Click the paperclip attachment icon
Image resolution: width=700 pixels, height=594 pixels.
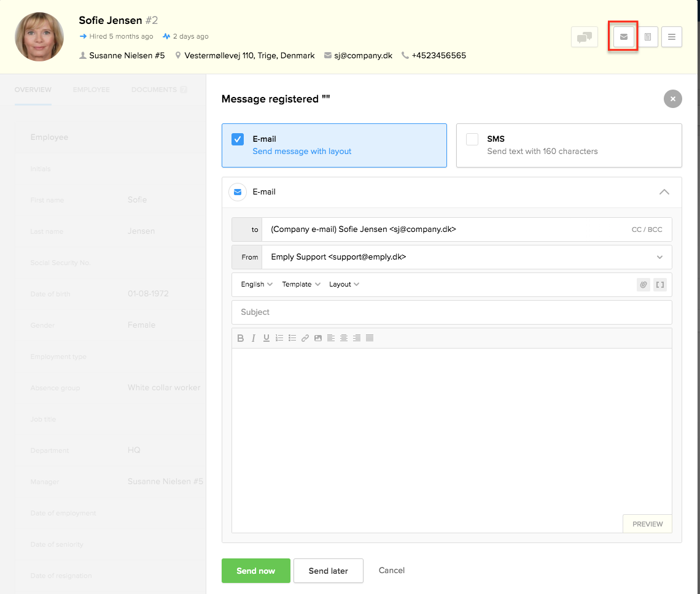[644, 284]
